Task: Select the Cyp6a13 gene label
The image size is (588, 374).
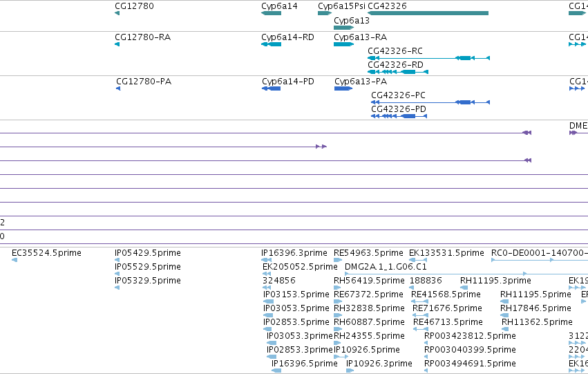Action: 352,21
